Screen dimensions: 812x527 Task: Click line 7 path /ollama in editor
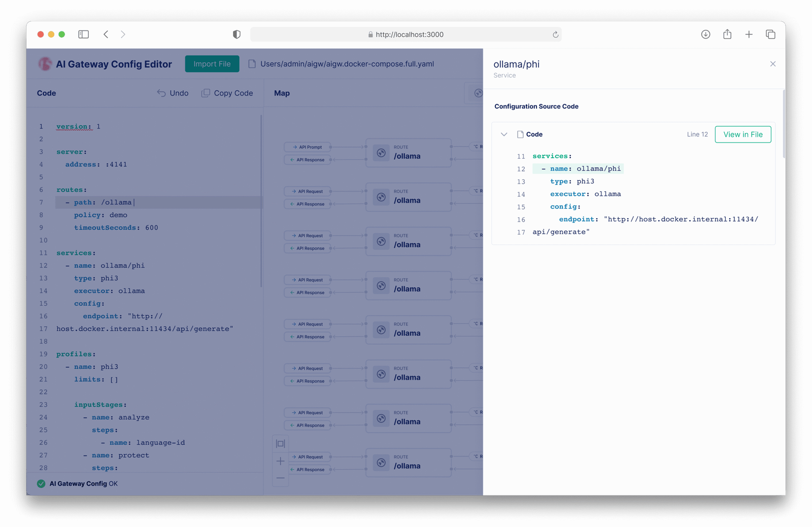[116, 202]
